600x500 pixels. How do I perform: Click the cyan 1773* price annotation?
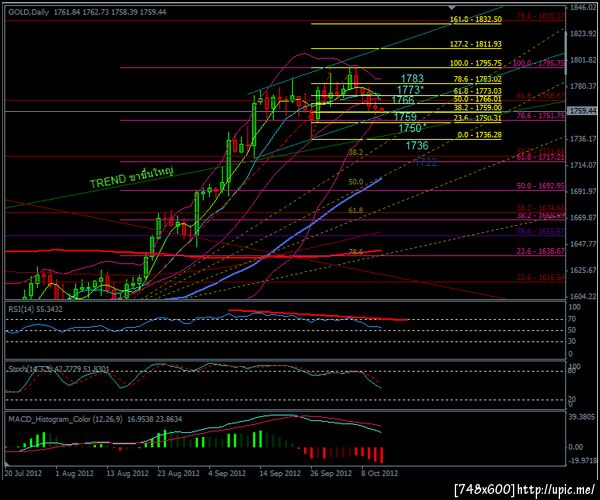(411, 90)
